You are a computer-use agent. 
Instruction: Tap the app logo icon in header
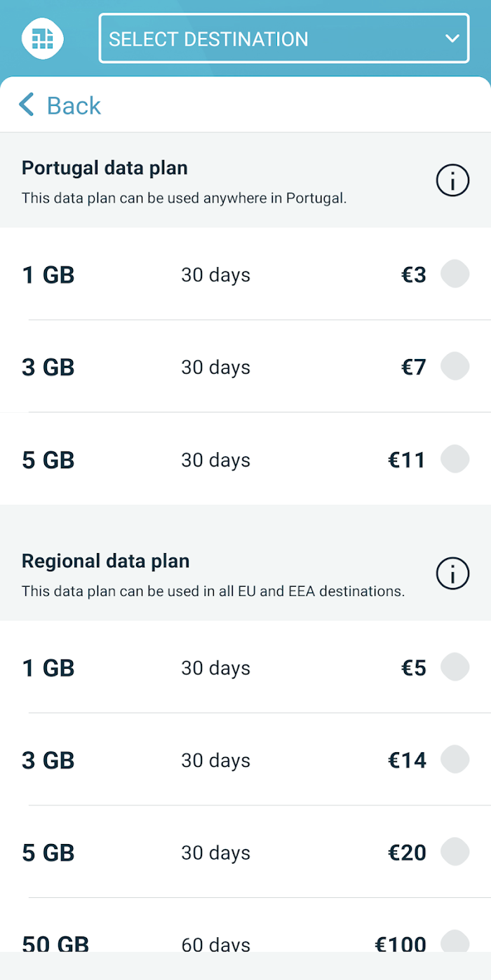click(x=42, y=39)
